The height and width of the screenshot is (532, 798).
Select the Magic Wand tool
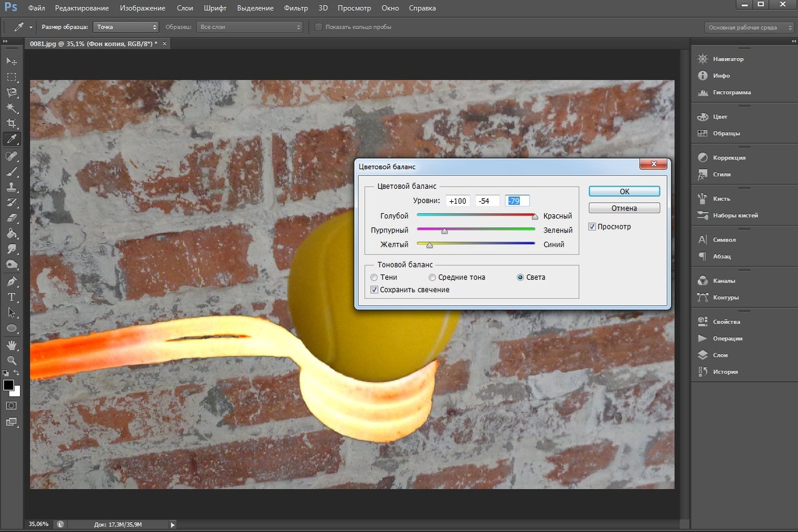12,108
